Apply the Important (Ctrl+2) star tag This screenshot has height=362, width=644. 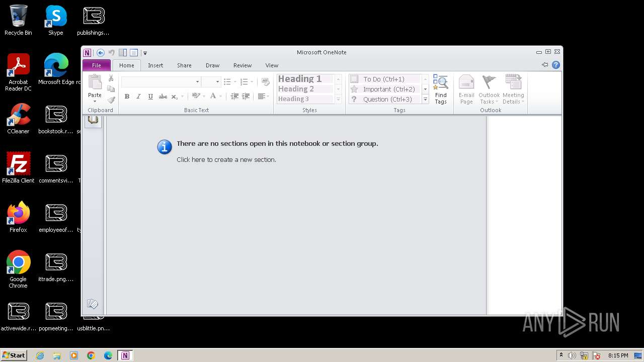(x=384, y=89)
